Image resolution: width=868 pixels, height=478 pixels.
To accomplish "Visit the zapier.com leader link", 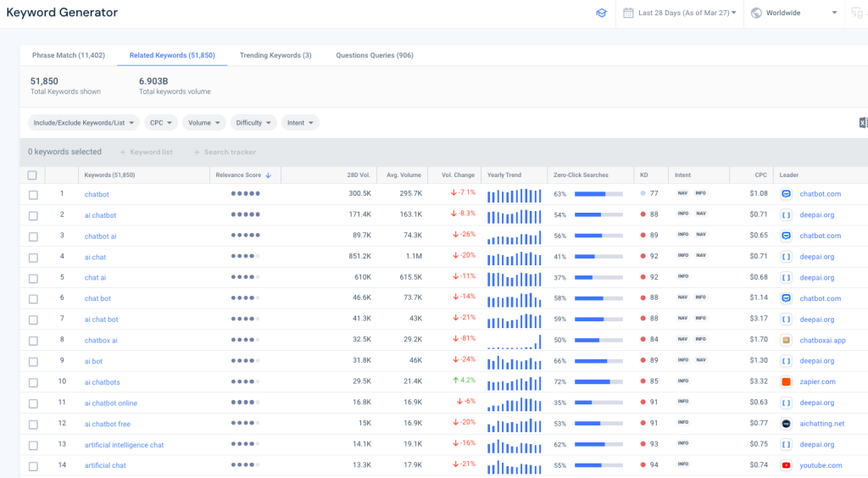I will [x=818, y=381].
